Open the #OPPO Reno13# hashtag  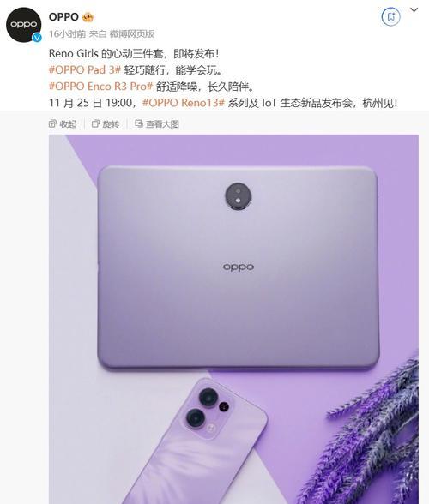(183, 103)
